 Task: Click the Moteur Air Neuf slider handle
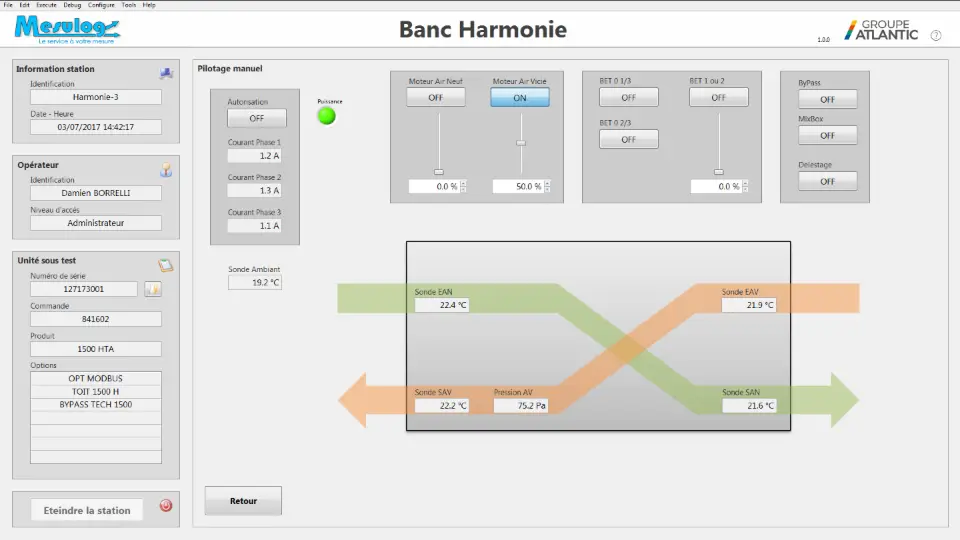(438, 172)
